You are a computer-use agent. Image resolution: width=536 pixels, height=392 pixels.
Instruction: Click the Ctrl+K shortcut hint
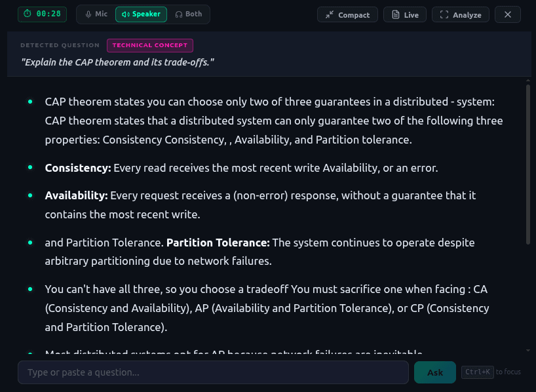[x=478, y=372]
